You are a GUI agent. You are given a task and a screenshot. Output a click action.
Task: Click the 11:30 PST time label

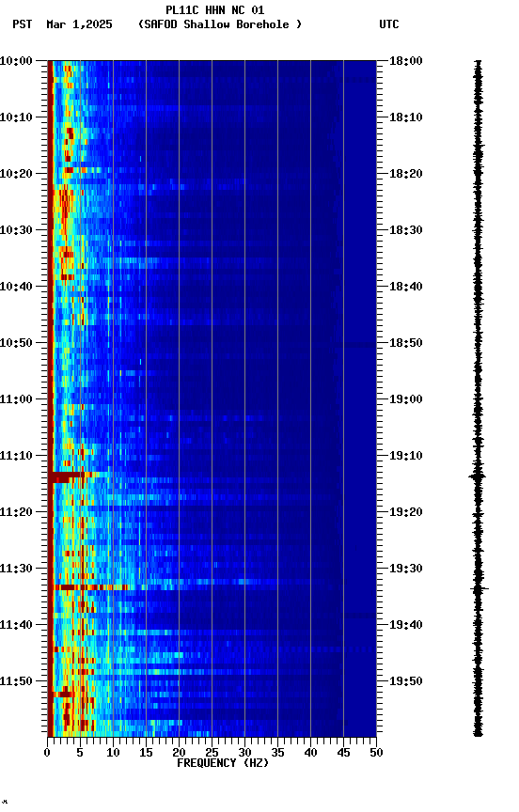pos(16,569)
